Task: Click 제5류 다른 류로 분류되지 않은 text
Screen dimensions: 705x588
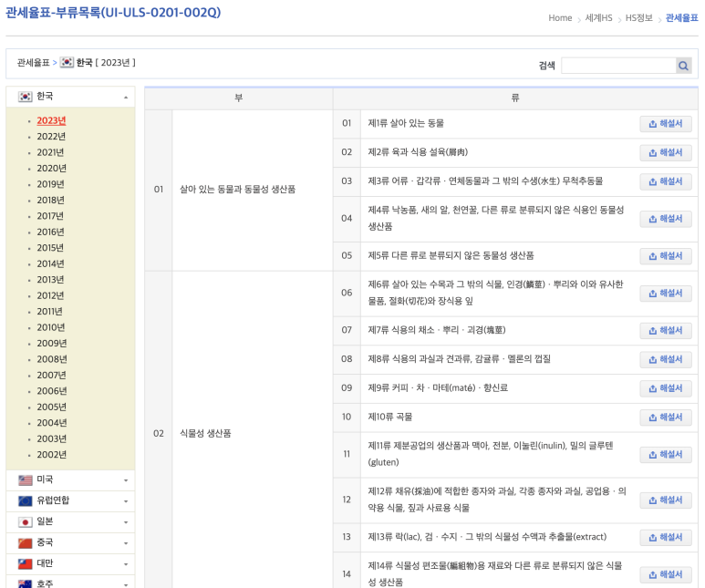Action: coord(451,256)
